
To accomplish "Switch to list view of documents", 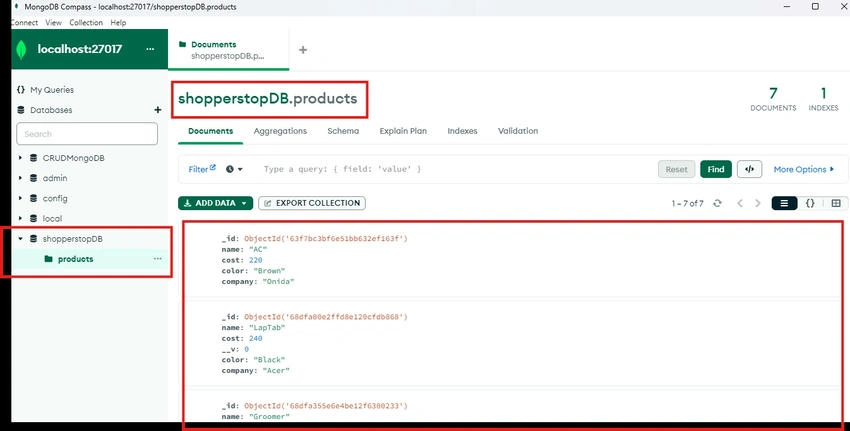I will pos(784,203).
